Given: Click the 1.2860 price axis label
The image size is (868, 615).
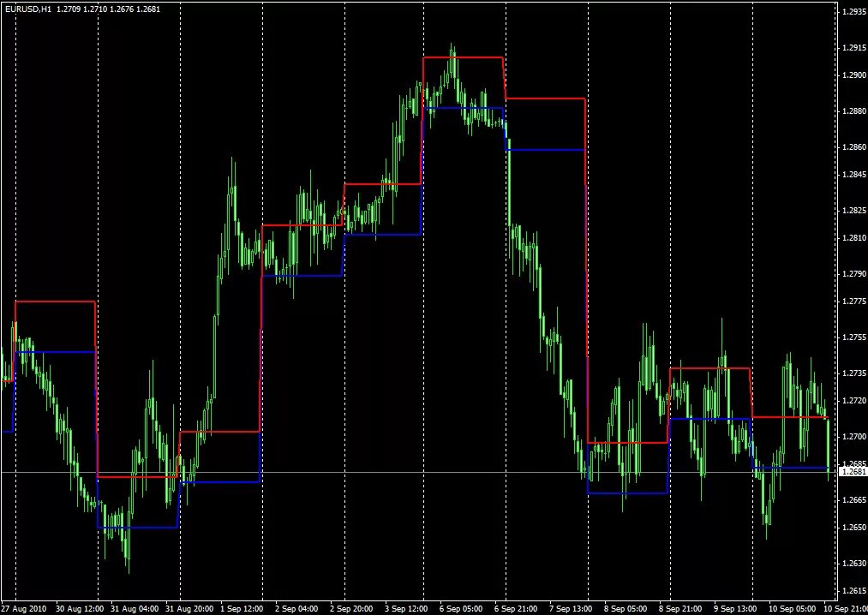Looking at the screenshot, I should coord(854,147).
